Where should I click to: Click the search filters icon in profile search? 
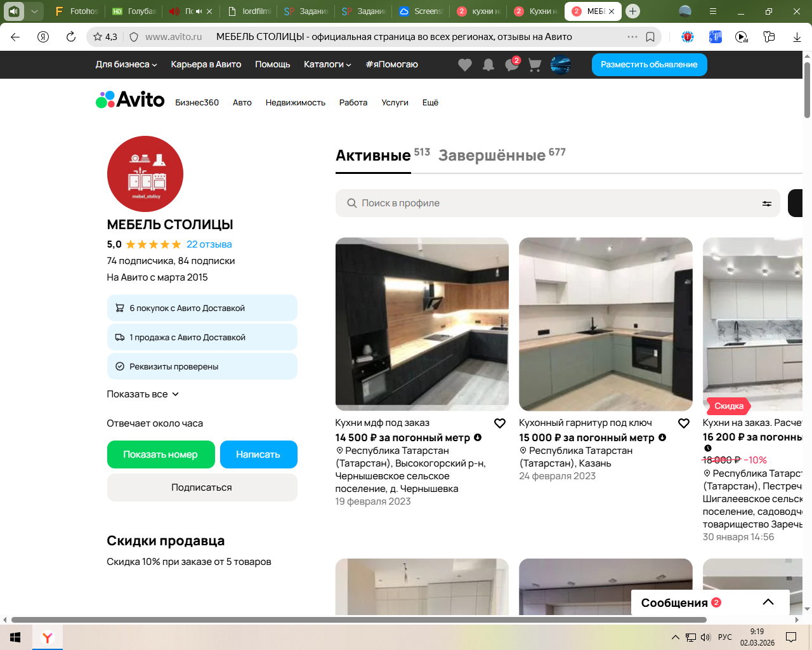767,203
